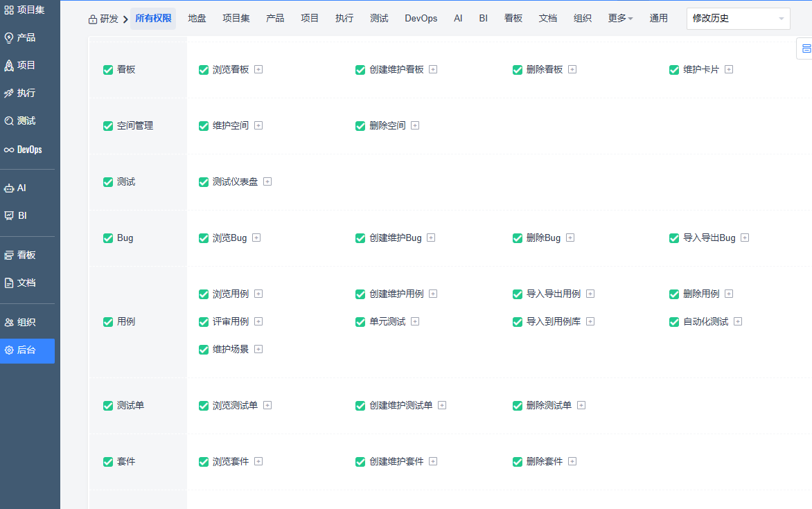Uncheck the 看板 module checkbox
This screenshot has width=812, height=509.
pos(107,70)
